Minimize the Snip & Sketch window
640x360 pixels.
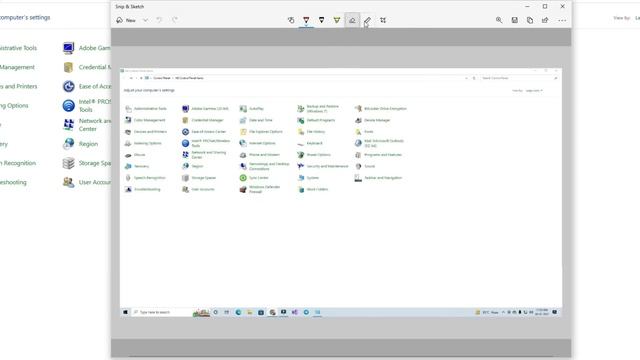[x=527, y=7]
